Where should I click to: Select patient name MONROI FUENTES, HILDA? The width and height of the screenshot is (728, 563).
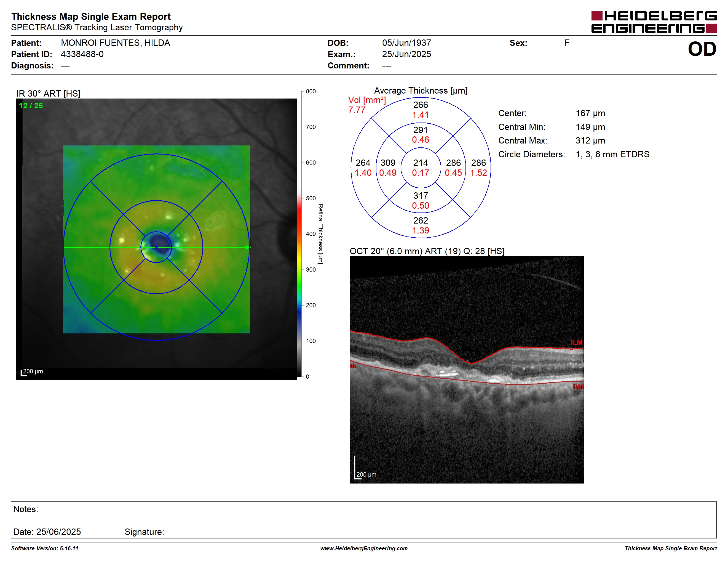115,43
